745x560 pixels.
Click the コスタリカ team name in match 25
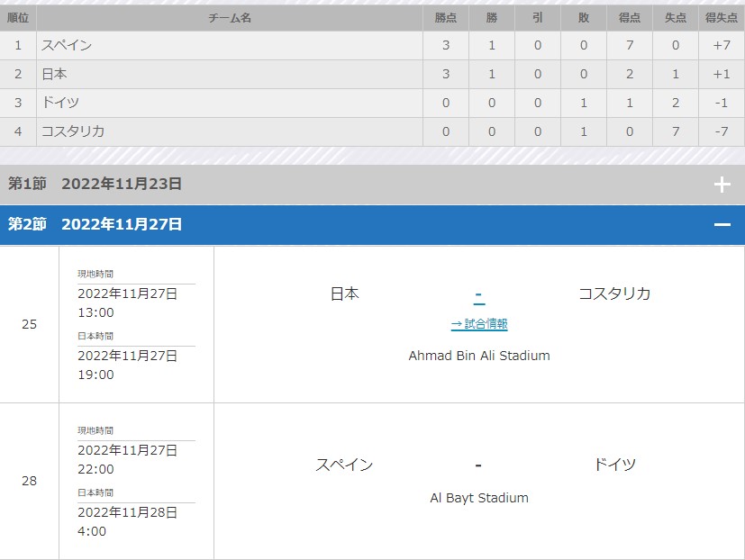[x=614, y=294]
